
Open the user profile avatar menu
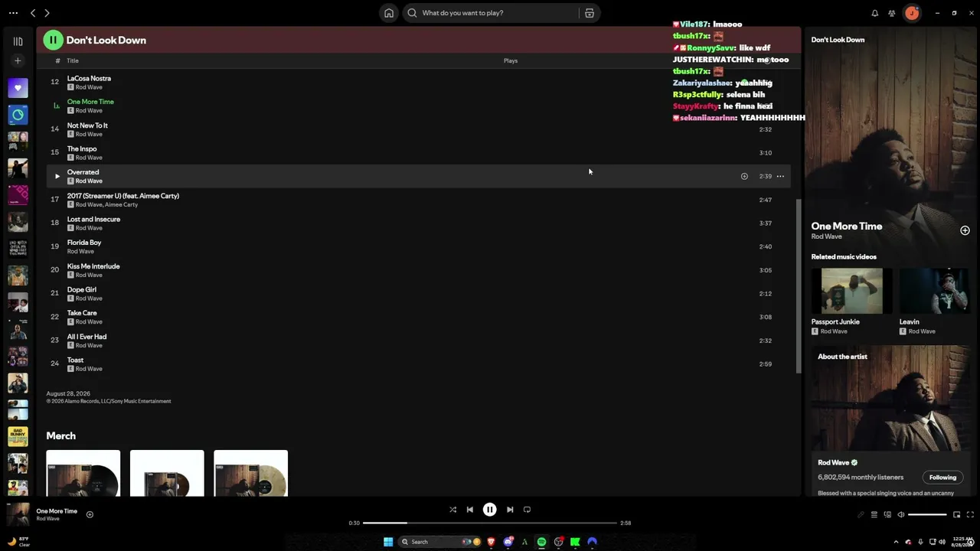[912, 13]
